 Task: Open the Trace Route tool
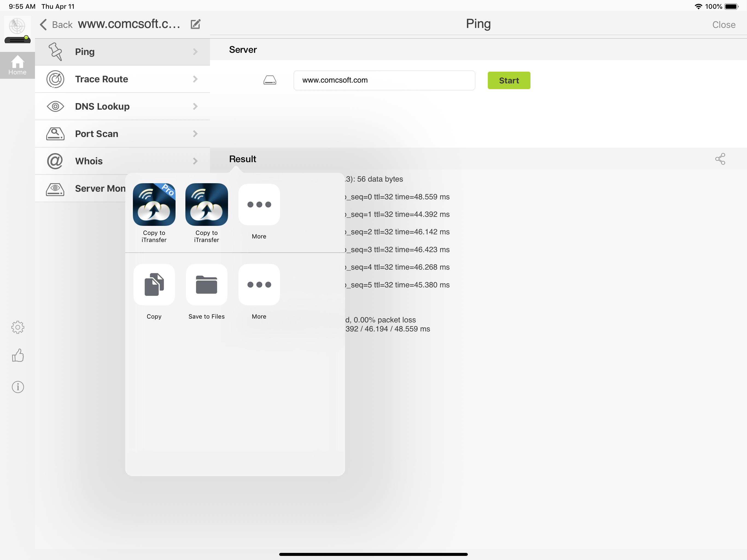coord(102,79)
